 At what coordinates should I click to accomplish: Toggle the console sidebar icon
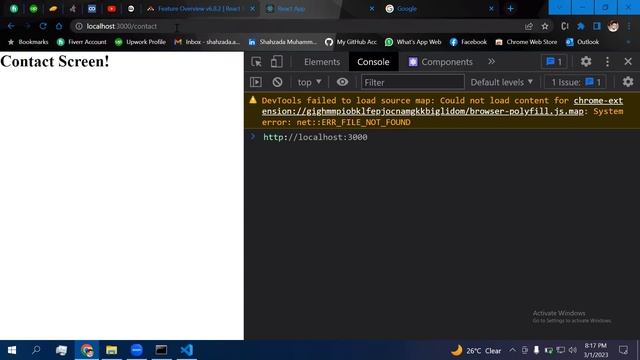(256, 82)
